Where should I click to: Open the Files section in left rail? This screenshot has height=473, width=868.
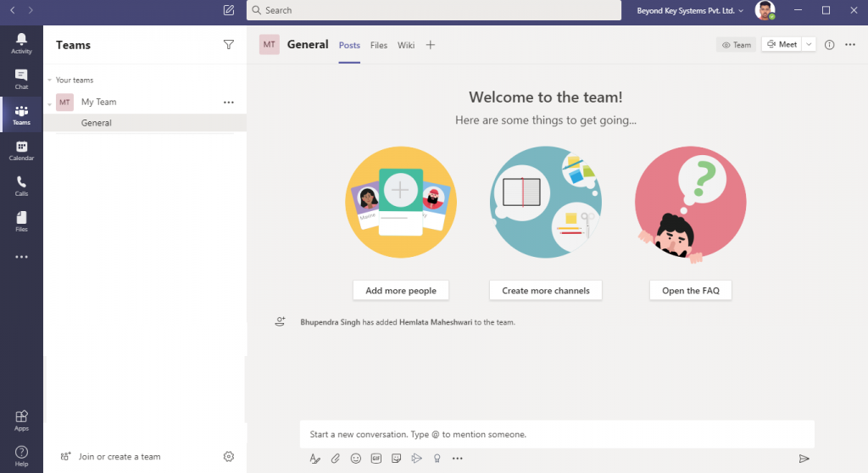pyautogui.click(x=21, y=221)
